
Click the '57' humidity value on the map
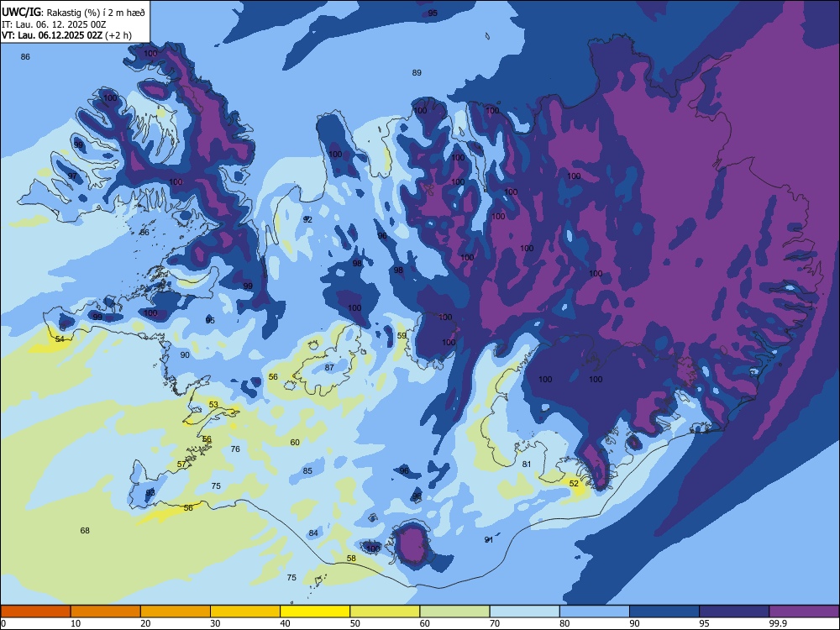(181, 465)
